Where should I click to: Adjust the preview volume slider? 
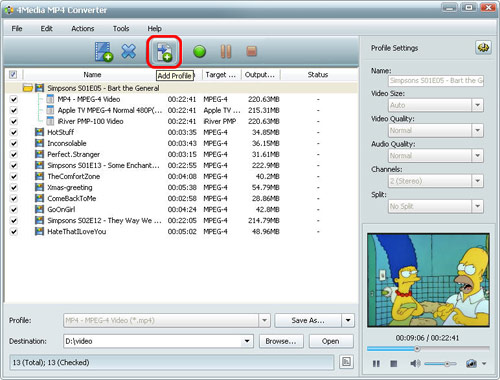(441, 364)
